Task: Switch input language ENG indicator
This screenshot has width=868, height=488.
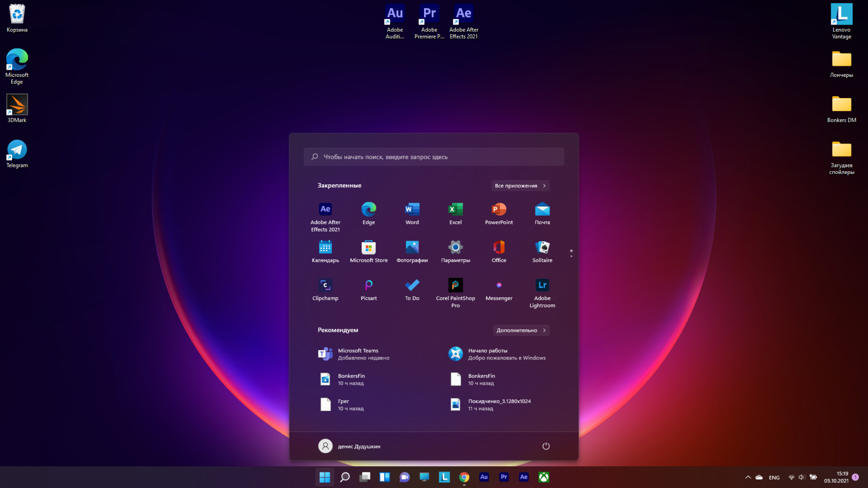Action: pyautogui.click(x=774, y=478)
